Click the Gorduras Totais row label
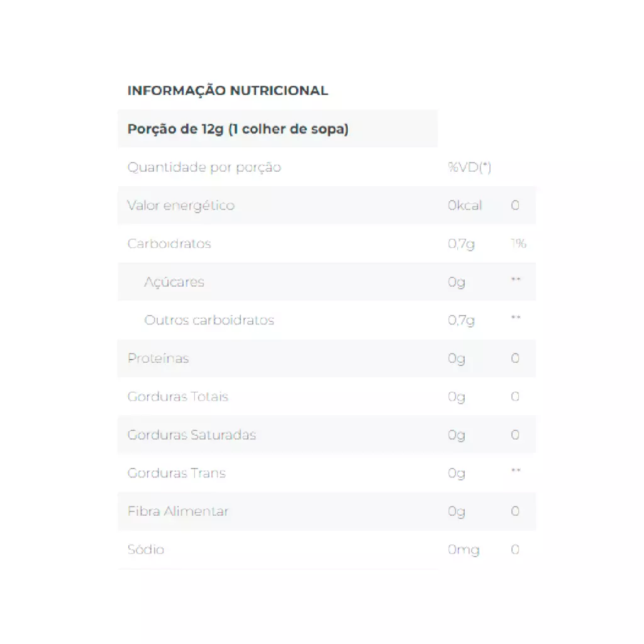The image size is (644, 644). click(x=177, y=397)
